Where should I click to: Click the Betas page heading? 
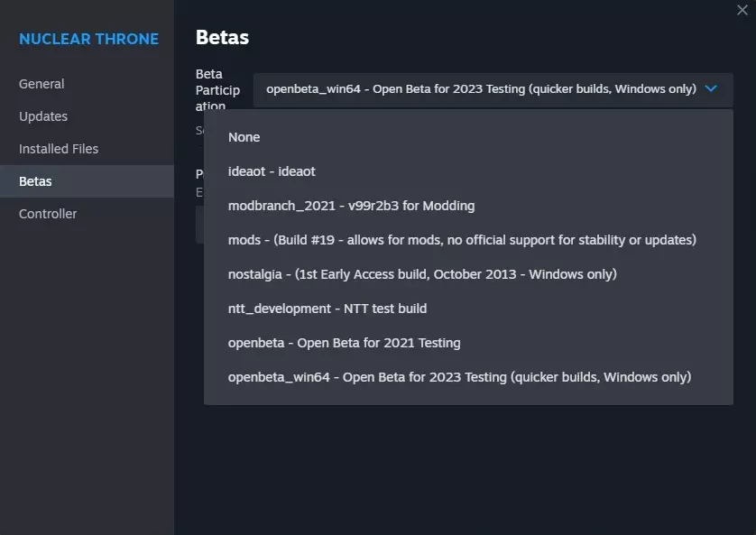(222, 37)
